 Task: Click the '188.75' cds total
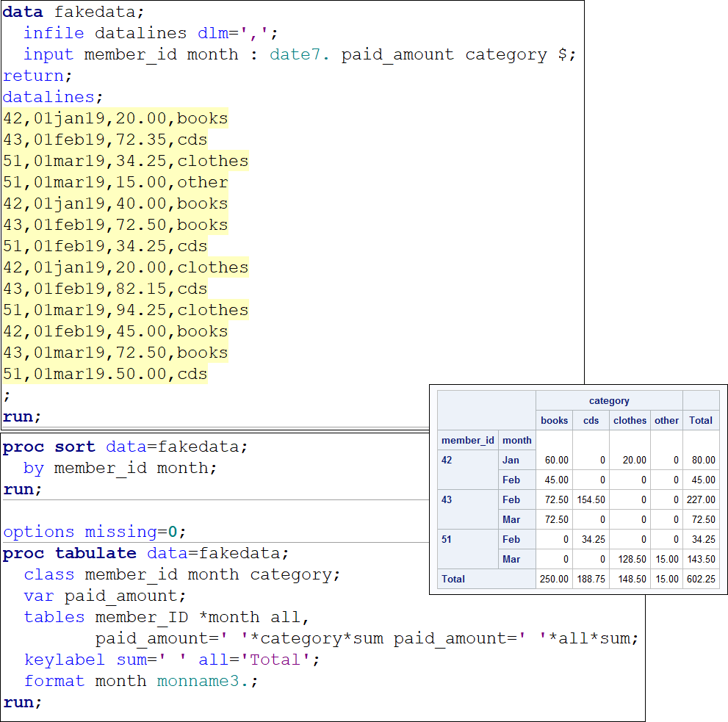(591, 579)
